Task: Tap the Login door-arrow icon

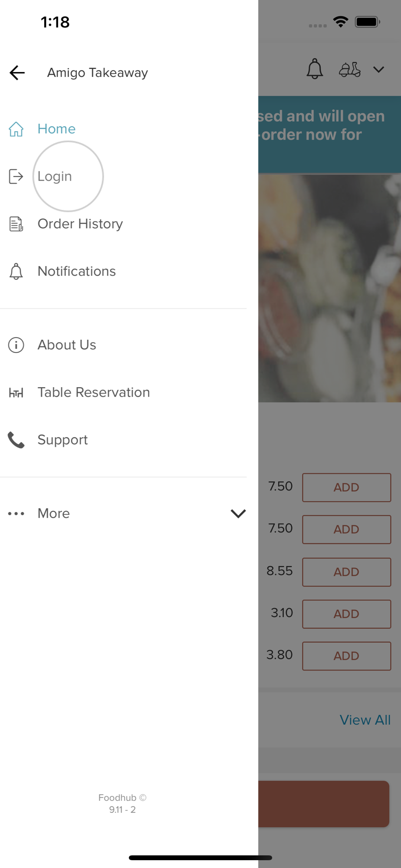Action: 16,176
